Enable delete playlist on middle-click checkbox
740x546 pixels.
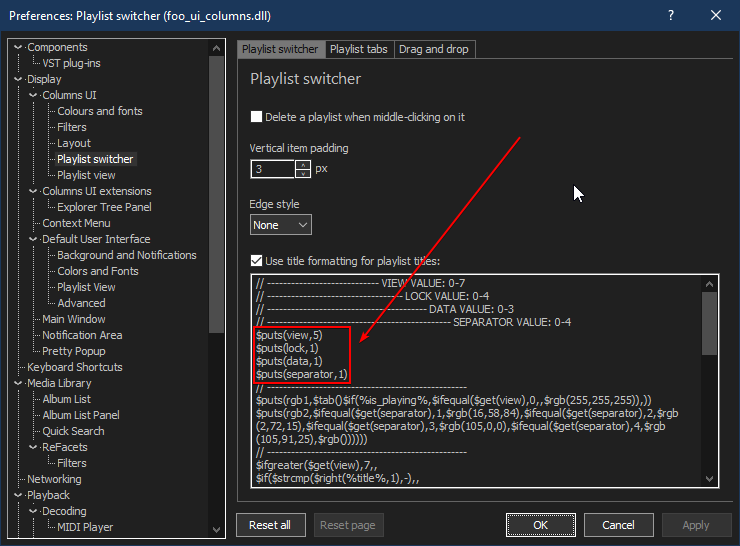coord(257,117)
